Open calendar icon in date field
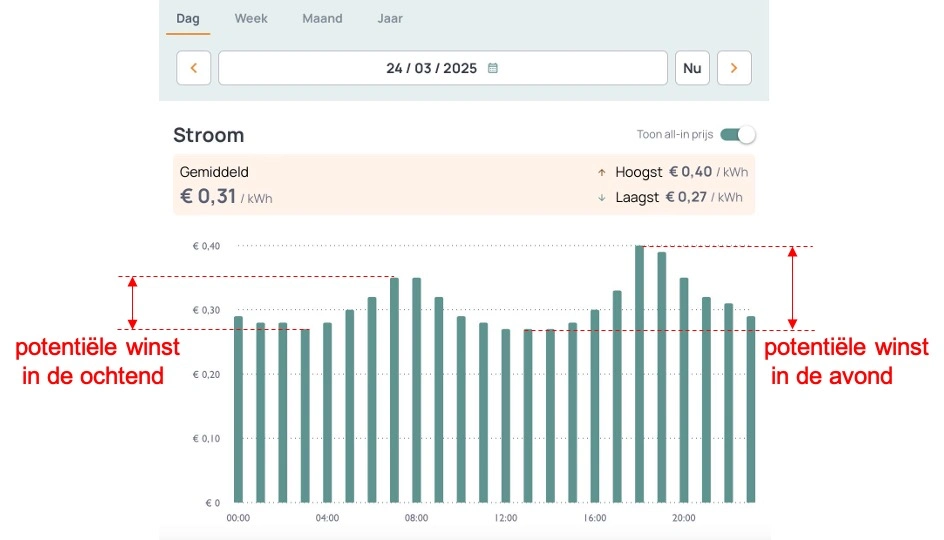The image size is (944, 540). (x=493, y=69)
